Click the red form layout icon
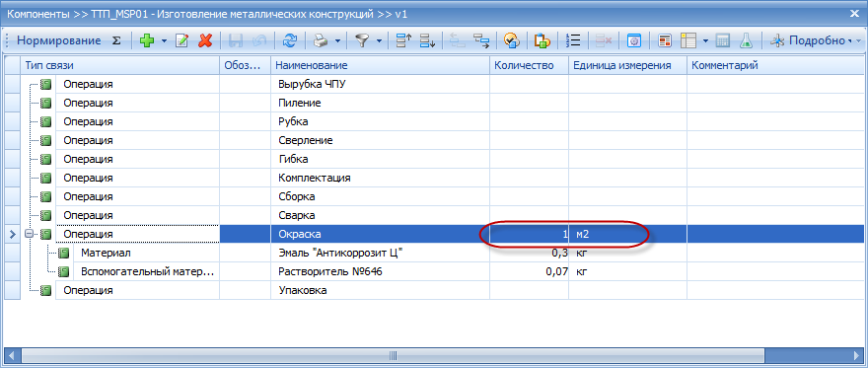This screenshot has width=868, height=368. click(665, 40)
